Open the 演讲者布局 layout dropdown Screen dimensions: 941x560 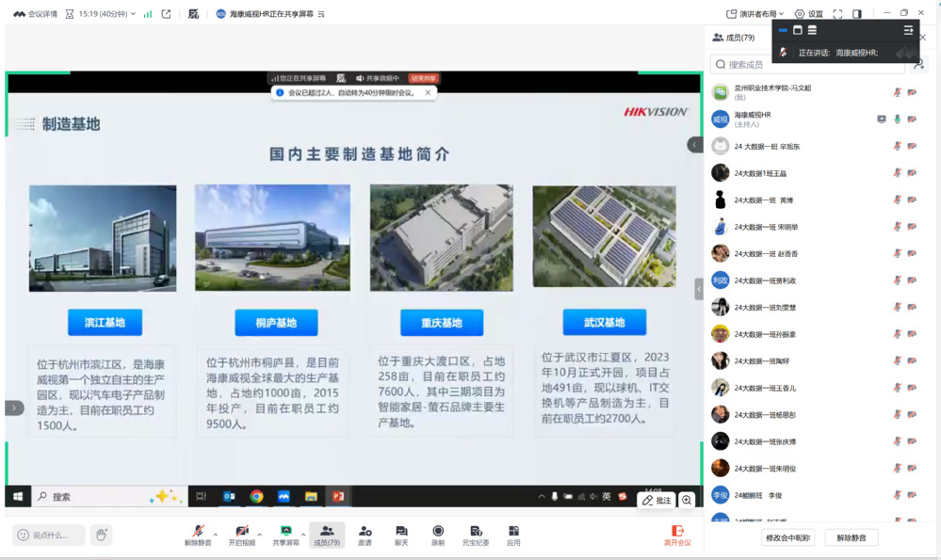click(754, 14)
